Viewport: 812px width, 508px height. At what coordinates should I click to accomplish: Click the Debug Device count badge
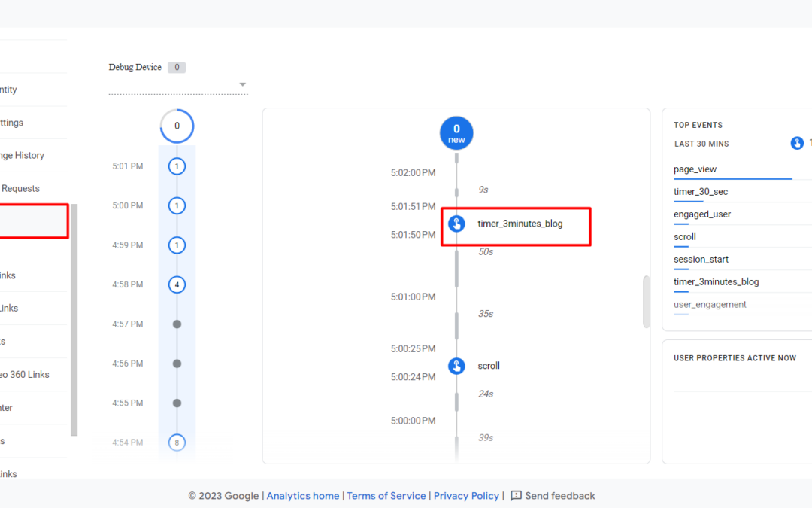[x=177, y=68]
